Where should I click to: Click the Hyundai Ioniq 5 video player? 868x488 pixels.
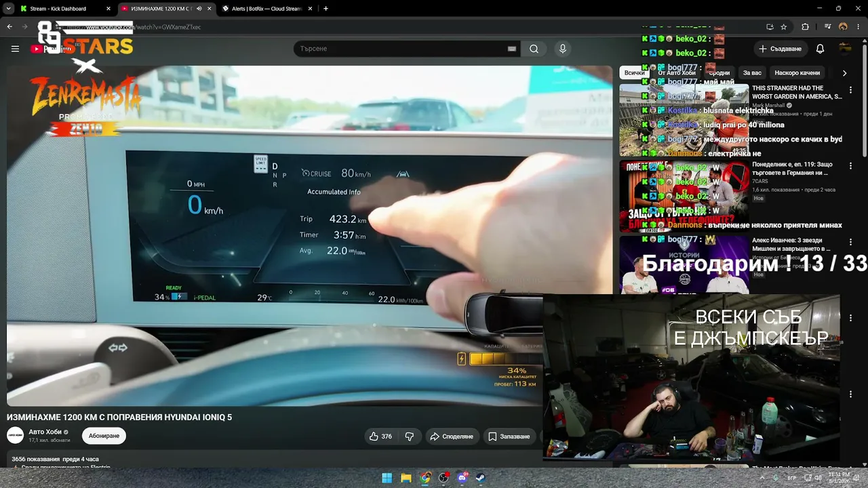pyautogui.click(x=309, y=236)
